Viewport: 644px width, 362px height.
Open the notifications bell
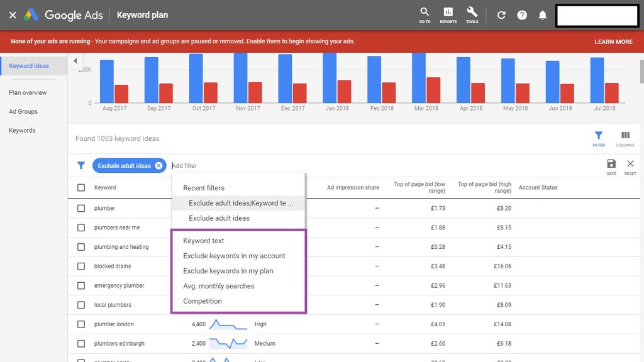(542, 15)
